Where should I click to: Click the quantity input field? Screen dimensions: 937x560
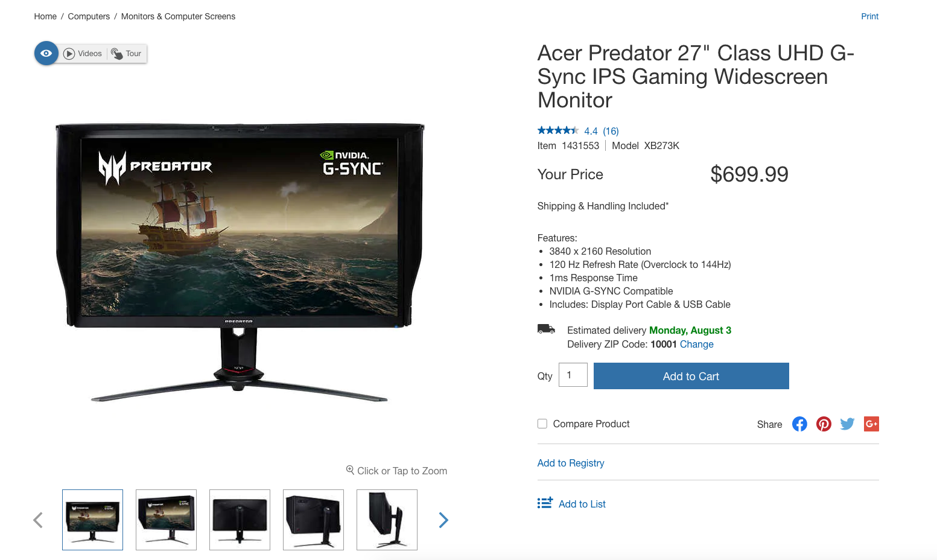coord(573,375)
